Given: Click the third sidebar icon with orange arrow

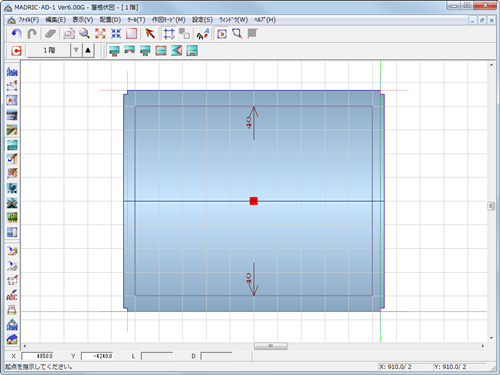Looking at the screenshot, I should pos(12,100).
